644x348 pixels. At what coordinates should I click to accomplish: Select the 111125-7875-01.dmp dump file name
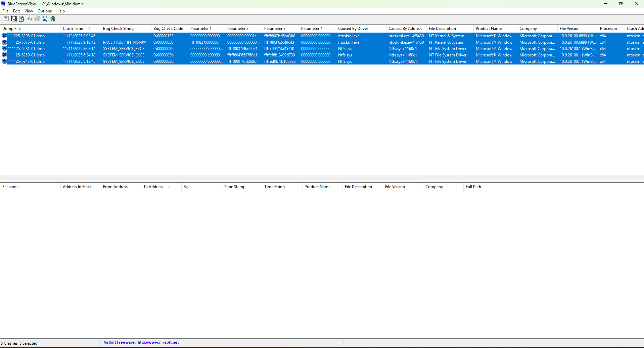pyautogui.click(x=26, y=42)
